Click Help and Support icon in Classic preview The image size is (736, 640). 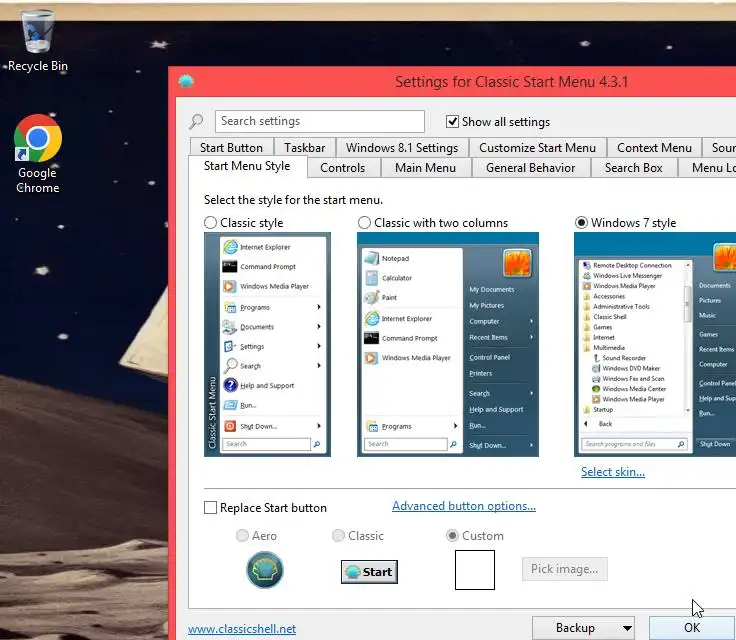230,385
